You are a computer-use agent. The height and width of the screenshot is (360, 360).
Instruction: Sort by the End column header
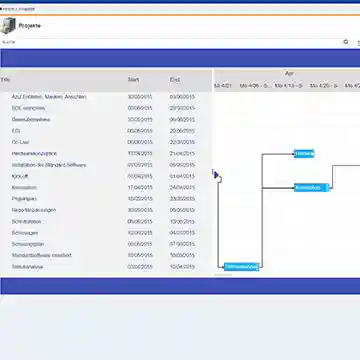pyautogui.click(x=175, y=80)
